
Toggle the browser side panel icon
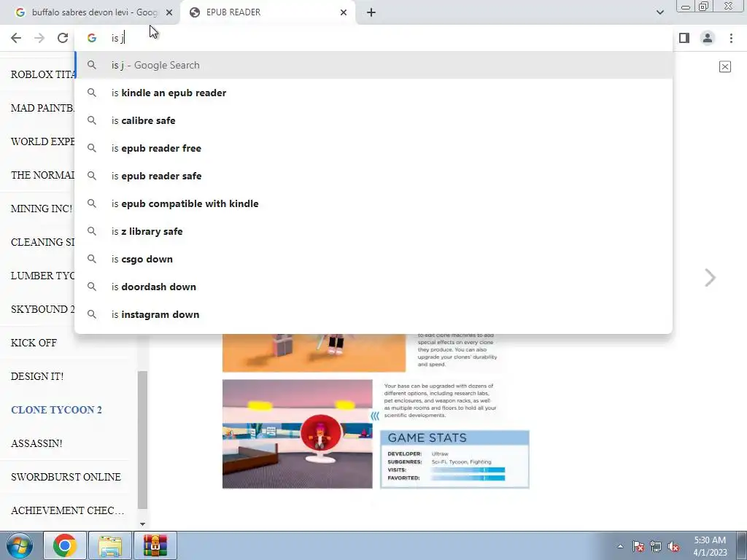point(684,38)
